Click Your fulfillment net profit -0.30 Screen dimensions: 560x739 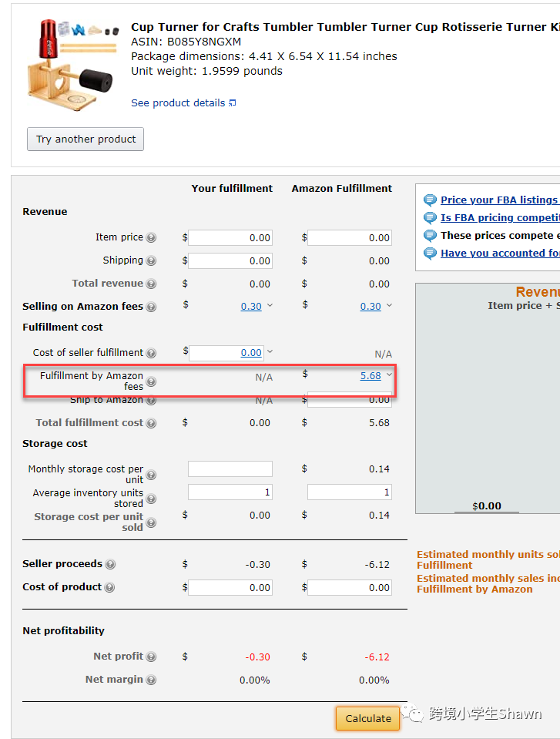point(257,657)
